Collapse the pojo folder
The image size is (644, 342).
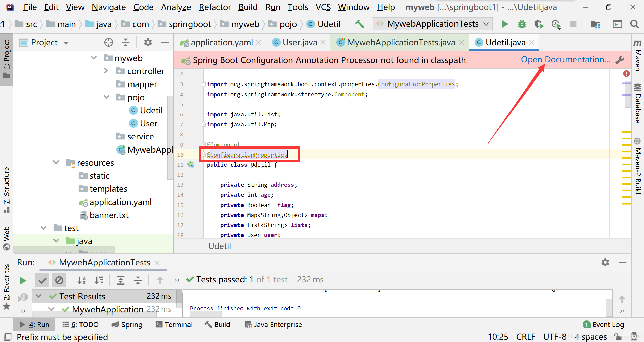click(106, 97)
